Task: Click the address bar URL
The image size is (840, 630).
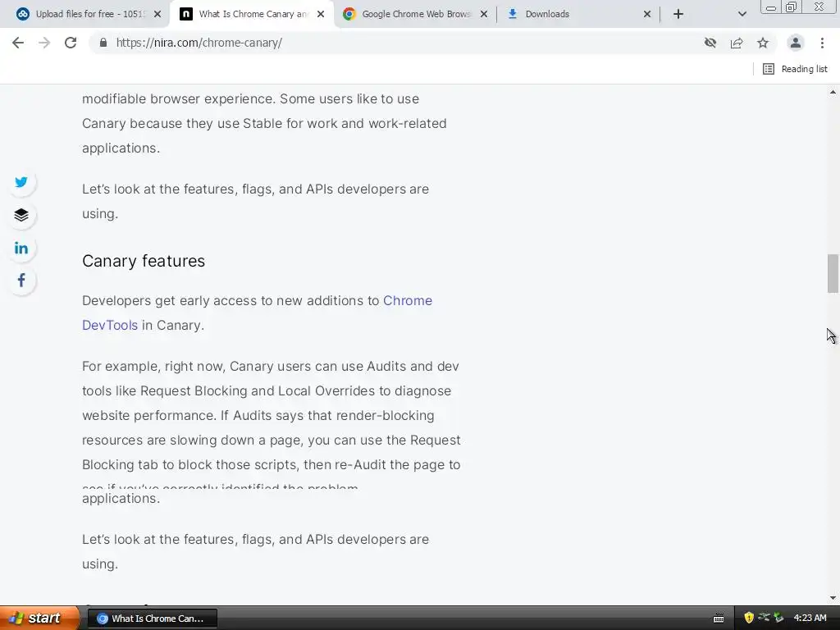Action: [199, 43]
